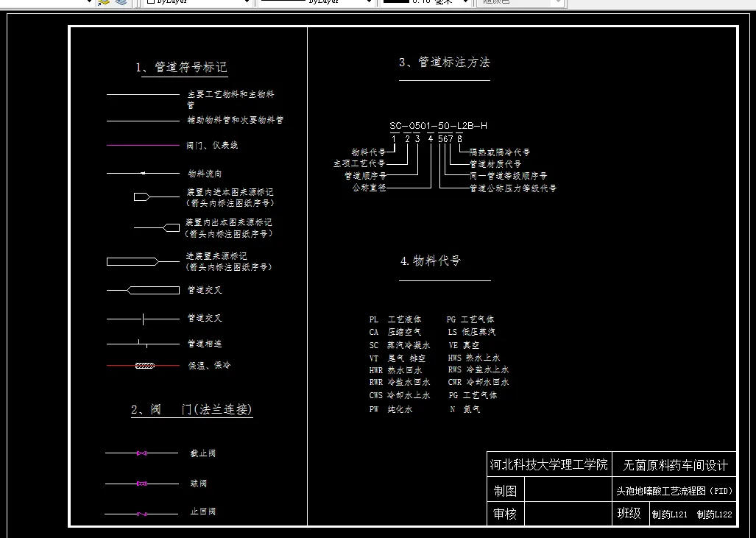Image resolution: width=756 pixels, height=538 pixels.
Task: Select the 管道标注方法 section heading
Action: (445, 63)
